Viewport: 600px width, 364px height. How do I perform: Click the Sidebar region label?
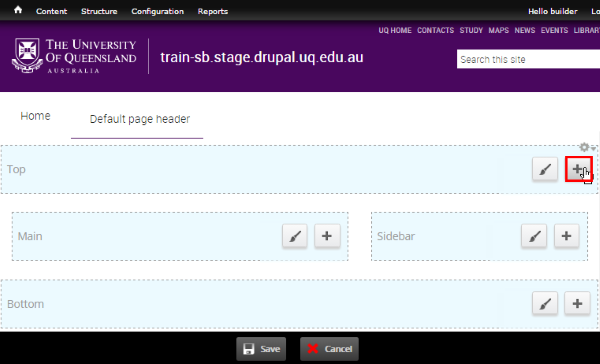click(396, 236)
